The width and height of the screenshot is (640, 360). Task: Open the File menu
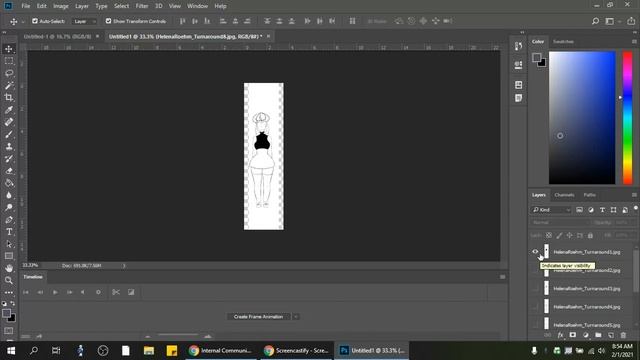coord(26,6)
